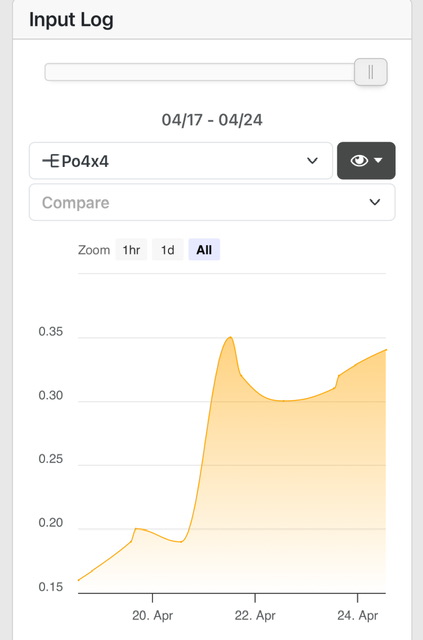The image size is (423, 640).
Task: Click the input icon beside Po4x4
Action: [51, 161]
